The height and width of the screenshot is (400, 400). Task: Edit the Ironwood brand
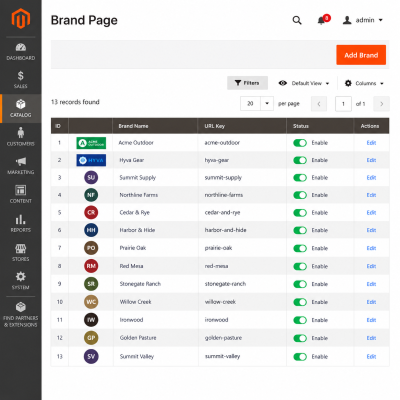tap(371, 320)
